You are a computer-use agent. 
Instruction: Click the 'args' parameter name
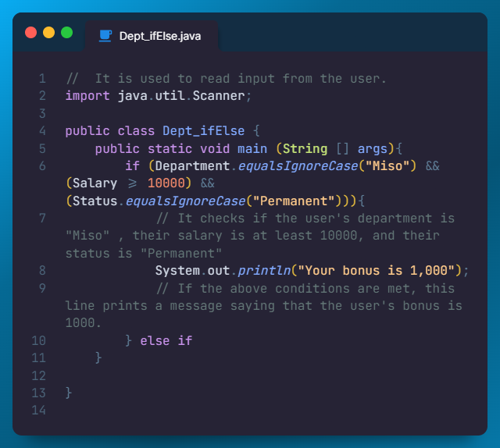[372, 149]
